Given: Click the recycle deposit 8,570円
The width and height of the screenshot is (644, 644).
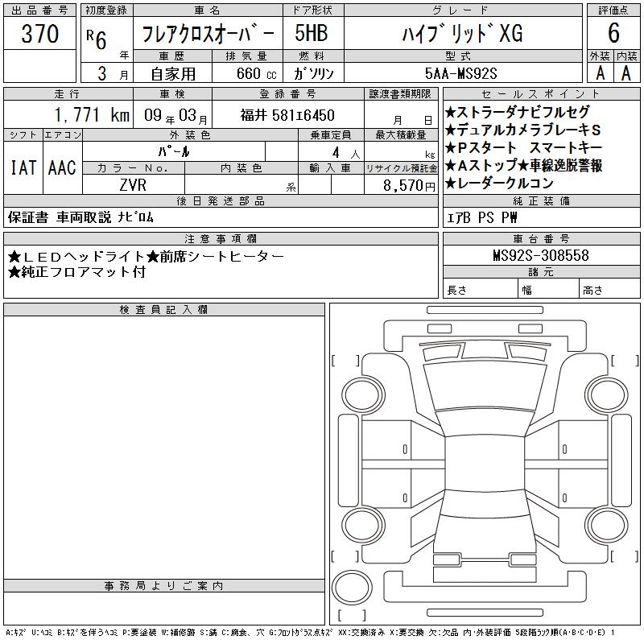Looking at the screenshot, I should click(x=409, y=186).
